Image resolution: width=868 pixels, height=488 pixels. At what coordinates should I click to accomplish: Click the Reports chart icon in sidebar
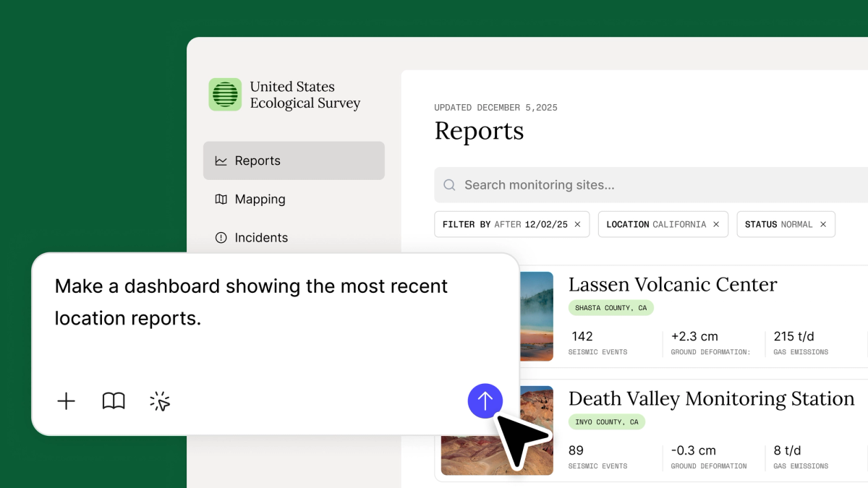221,160
